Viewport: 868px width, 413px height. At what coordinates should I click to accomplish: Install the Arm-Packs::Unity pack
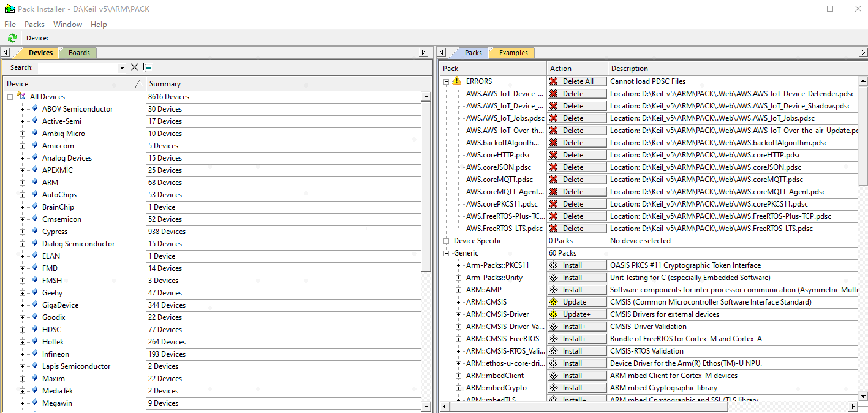click(577, 278)
